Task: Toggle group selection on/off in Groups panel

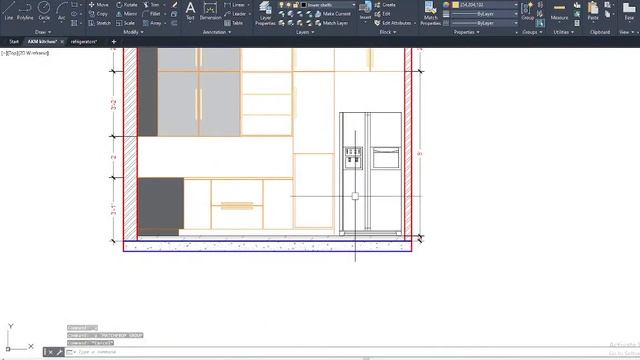Action: pyautogui.click(x=540, y=23)
